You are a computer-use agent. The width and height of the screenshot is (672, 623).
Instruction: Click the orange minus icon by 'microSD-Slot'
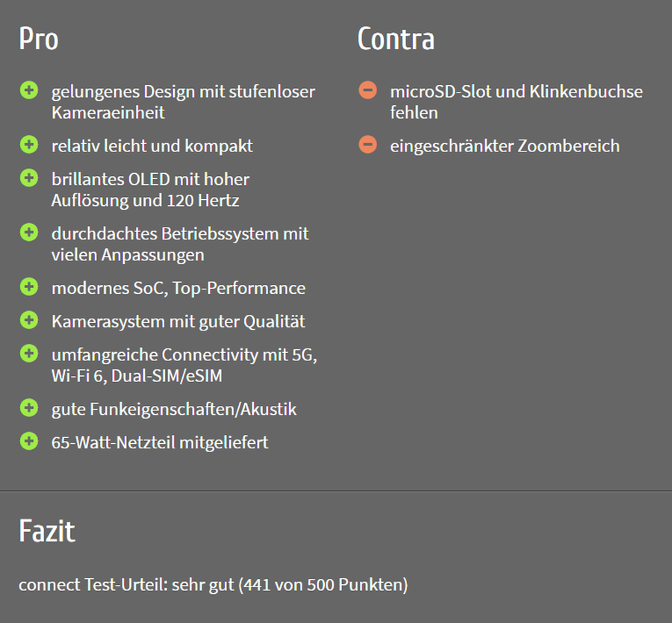367,90
